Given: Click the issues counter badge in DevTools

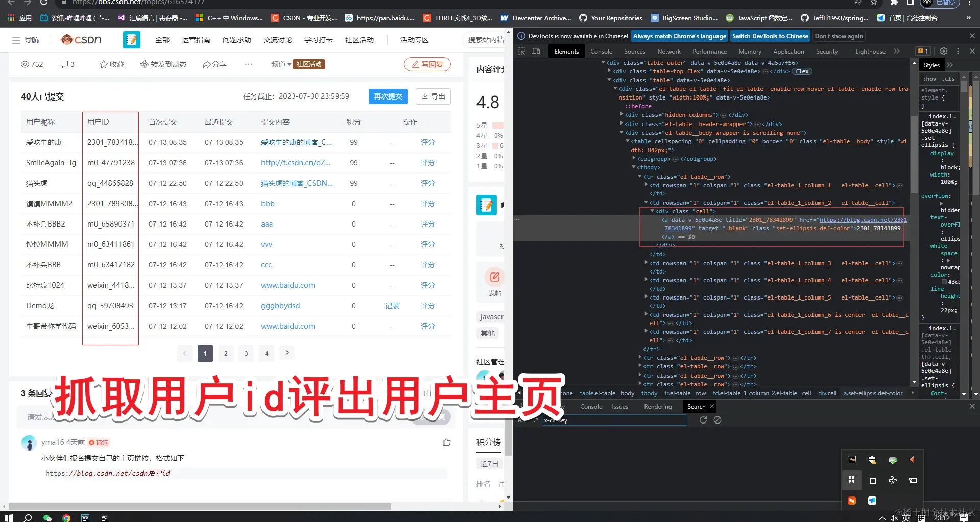Looking at the screenshot, I should (923, 51).
